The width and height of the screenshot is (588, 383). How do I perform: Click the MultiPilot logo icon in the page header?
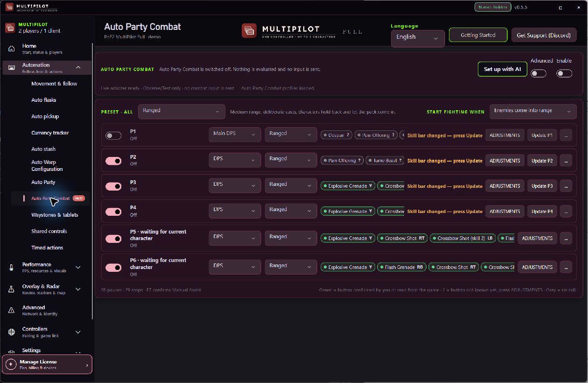249,31
